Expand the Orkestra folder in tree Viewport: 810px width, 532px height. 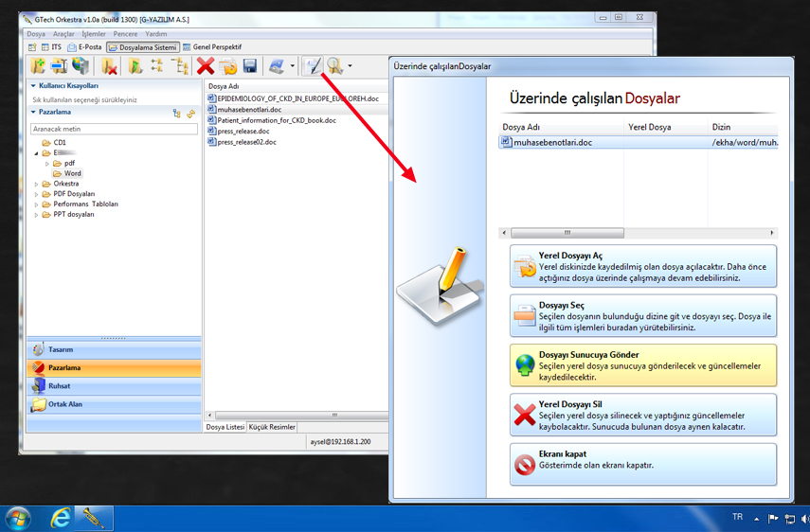coord(37,184)
